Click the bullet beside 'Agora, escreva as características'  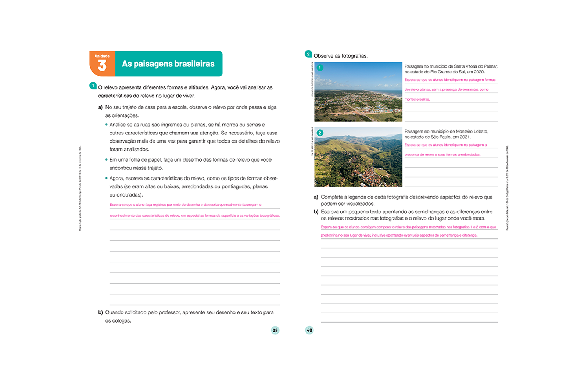click(107, 177)
